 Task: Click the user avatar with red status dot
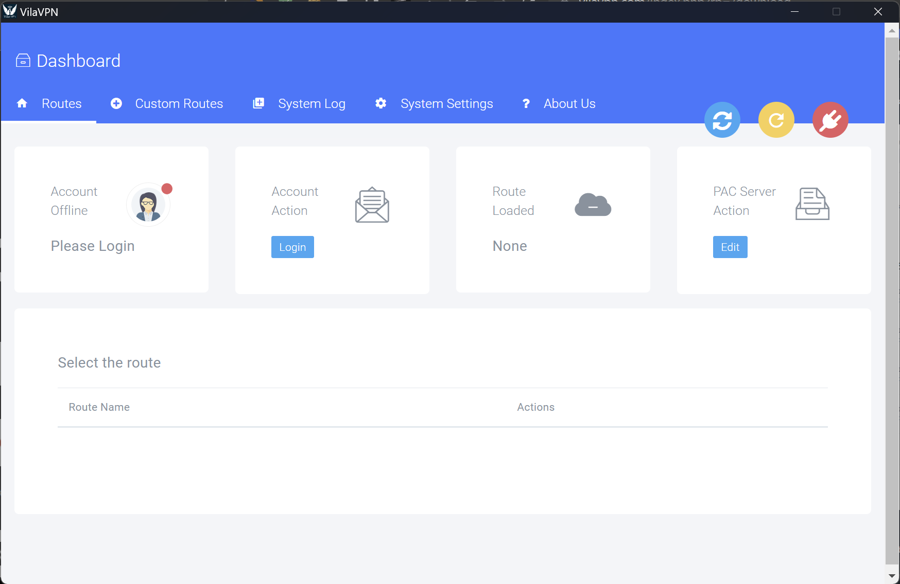(x=149, y=205)
